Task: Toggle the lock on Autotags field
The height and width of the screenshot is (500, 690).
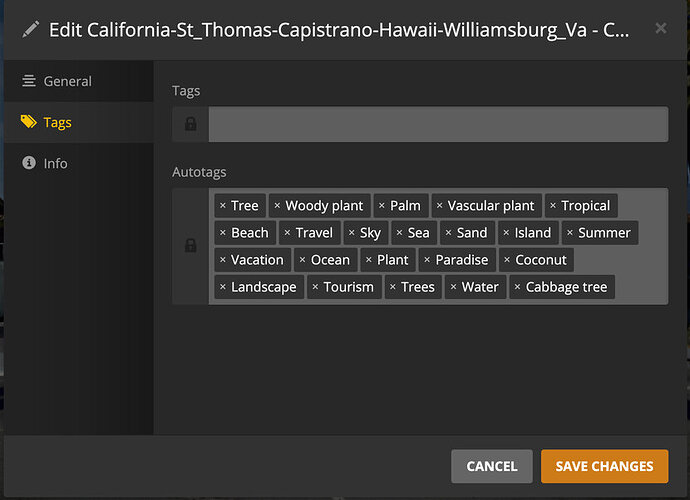Action: point(190,246)
